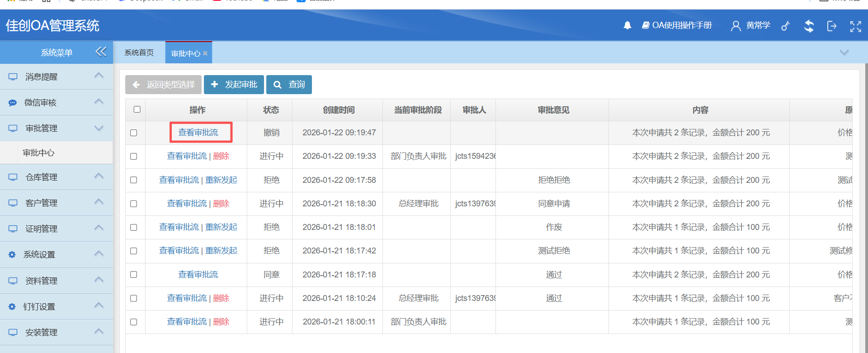Click the 发起审批 button

point(234,85)
